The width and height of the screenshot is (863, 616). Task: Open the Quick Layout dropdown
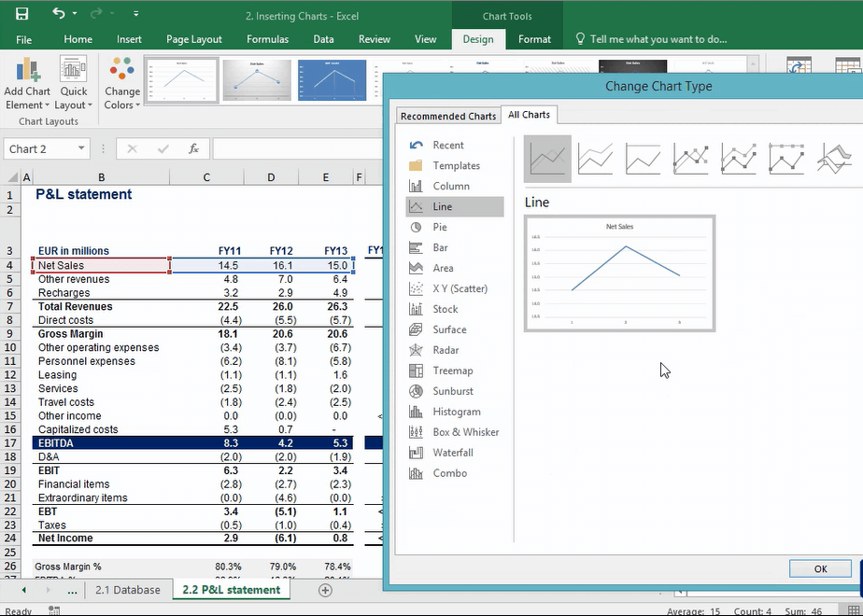coord(74,86)
